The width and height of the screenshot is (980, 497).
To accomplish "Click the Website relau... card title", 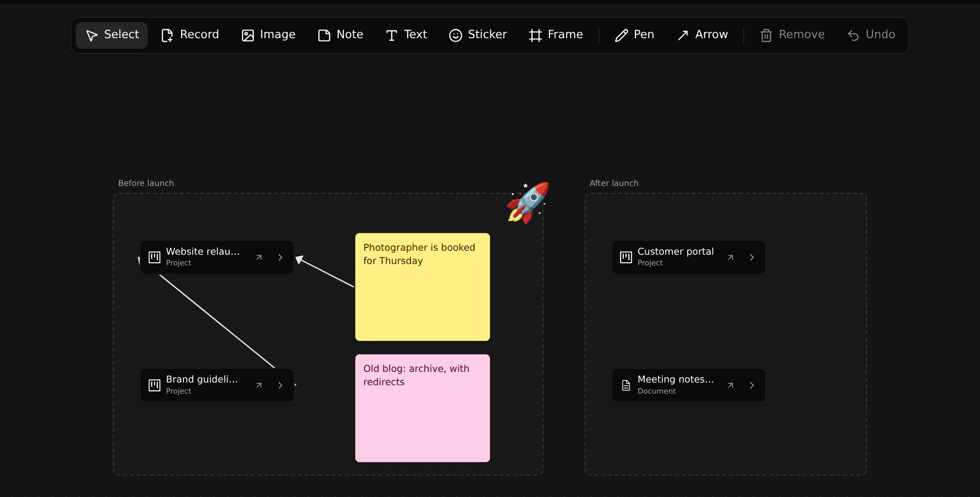I will tap(203, 252).
